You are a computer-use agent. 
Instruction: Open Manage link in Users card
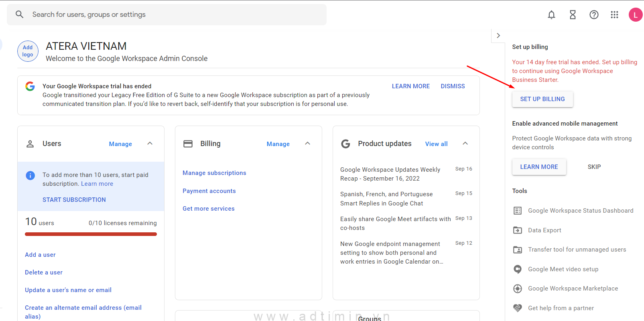pos(120,144)
